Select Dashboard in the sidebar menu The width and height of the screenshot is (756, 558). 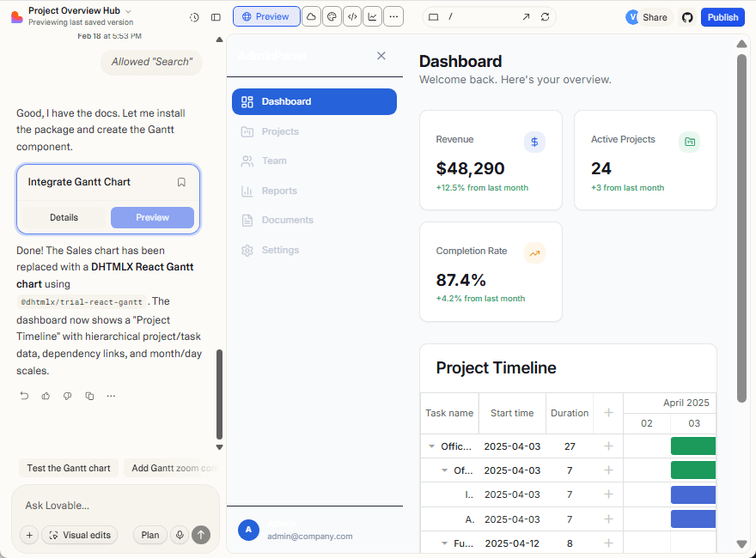(314, 101)
